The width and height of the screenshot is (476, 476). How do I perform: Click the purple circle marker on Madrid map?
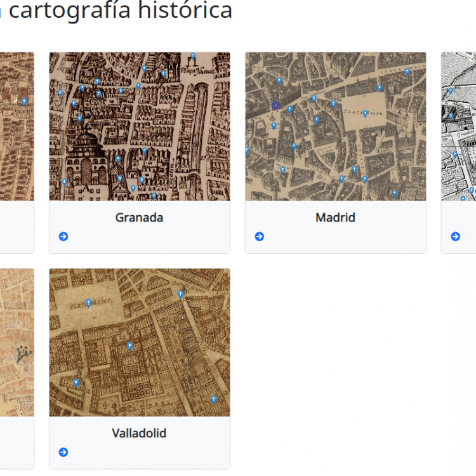point(275,105)
